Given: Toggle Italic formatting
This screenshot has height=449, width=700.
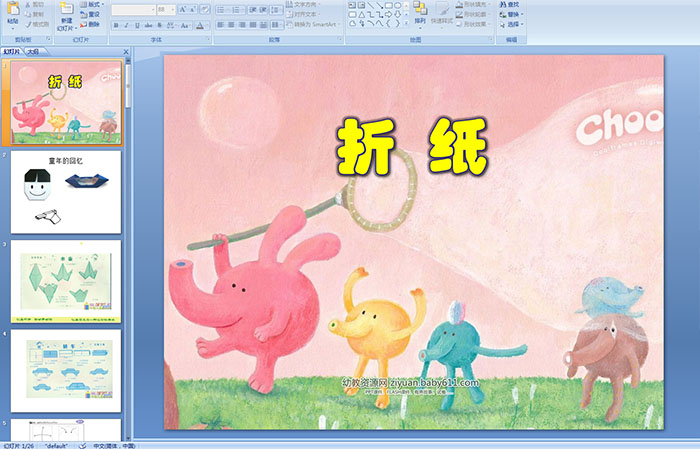Looking at the screenshot, I should 126,25.
